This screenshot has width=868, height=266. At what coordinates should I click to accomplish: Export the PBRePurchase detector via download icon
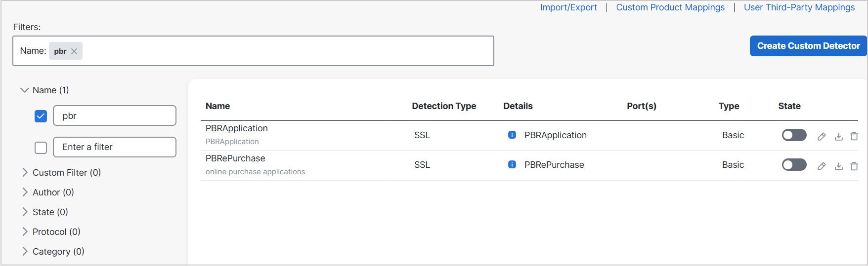[838, 166]
